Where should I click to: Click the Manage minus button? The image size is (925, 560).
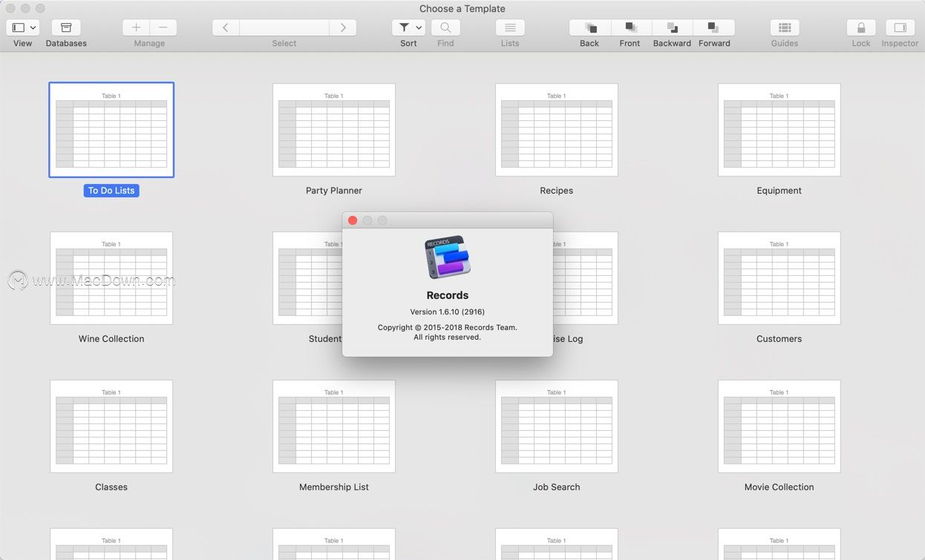click(x=163, y=27)
